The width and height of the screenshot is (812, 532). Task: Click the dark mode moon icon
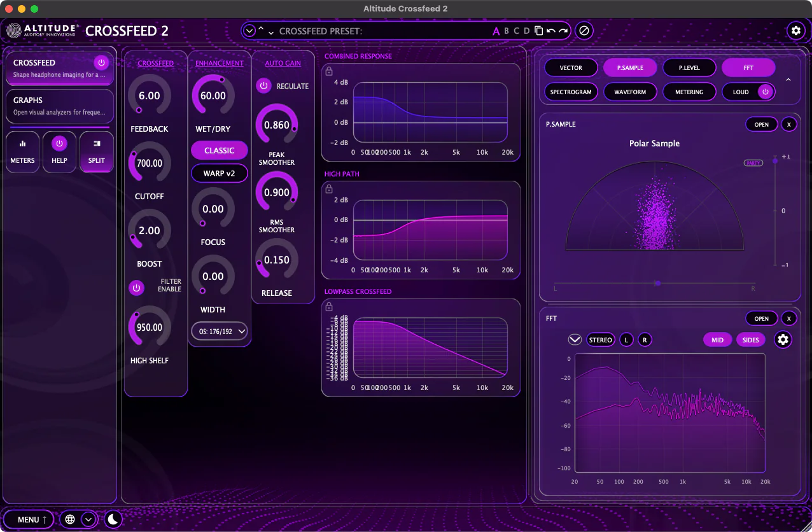click(113, 519)
